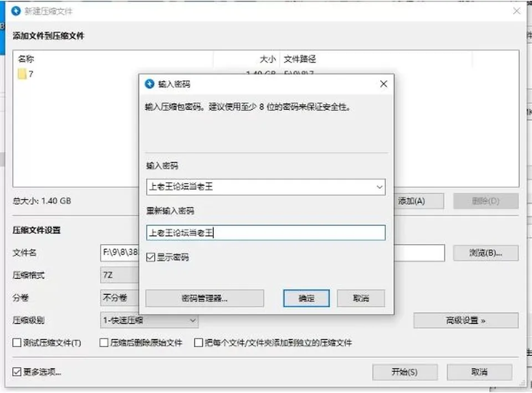Click the 添加(A) button
This screenshot has width=532, height=393.
(419, 201)
